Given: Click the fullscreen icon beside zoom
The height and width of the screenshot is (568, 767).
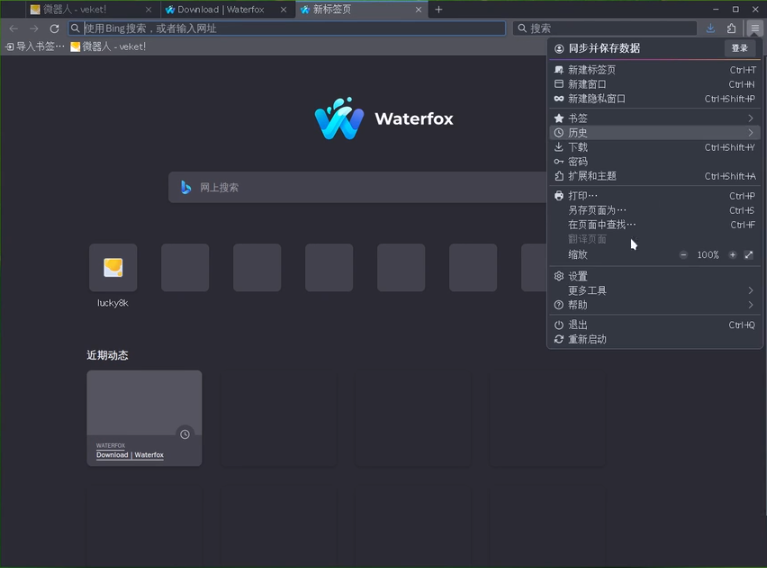Looking at the screenshot, I should (x=748, y=255).
